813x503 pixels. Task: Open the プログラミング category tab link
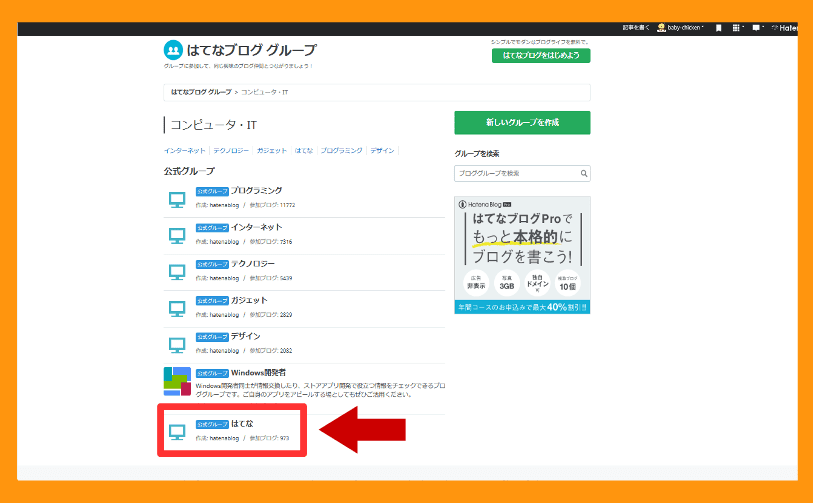pos(341,150)
